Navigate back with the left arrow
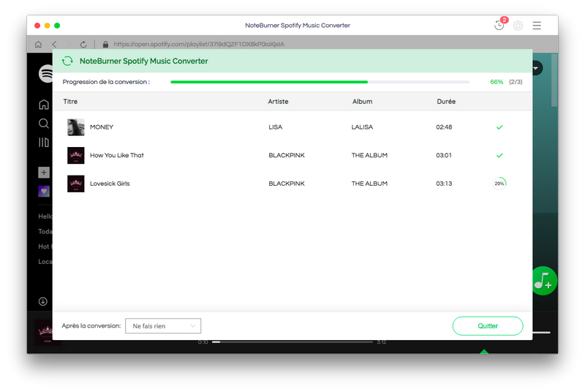Viewport: 585px width, 392px height. (54, 45)
